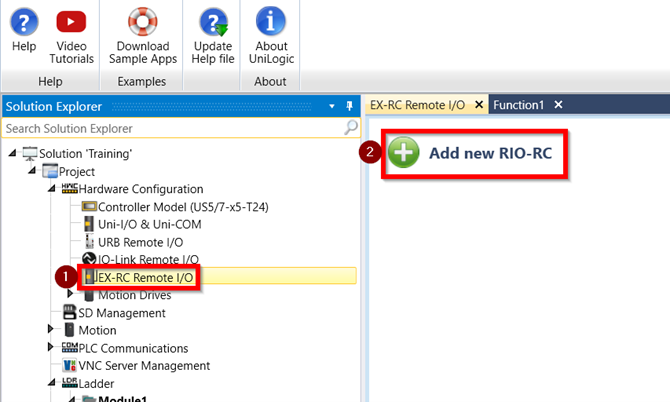Select Motion Drives tree item
This screenshot has height=402, width=670.
135,295
